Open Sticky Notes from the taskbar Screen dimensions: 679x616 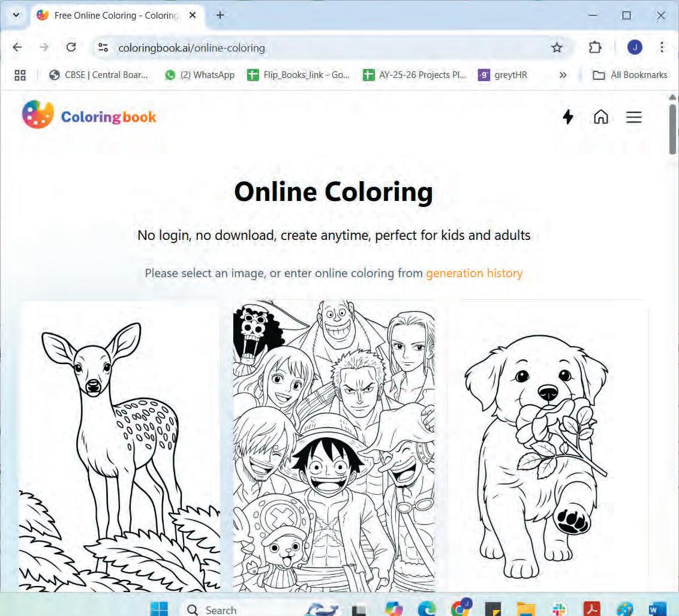493,609
